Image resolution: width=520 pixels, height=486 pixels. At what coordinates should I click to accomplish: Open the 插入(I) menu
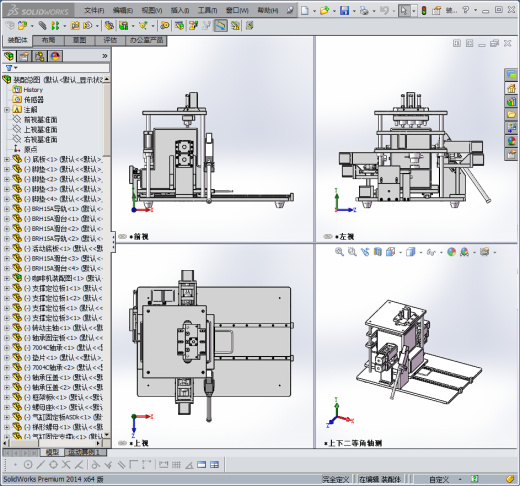click(180, 11)
